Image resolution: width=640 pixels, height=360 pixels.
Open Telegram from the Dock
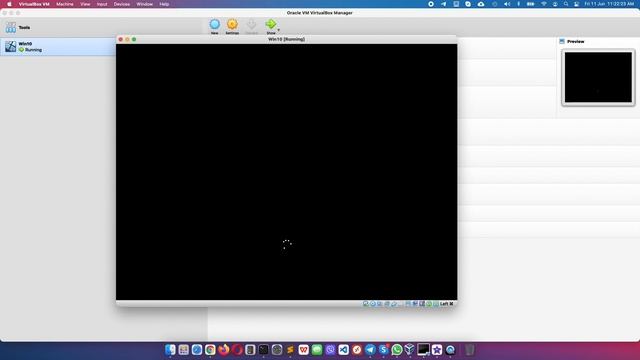[370, 350]
